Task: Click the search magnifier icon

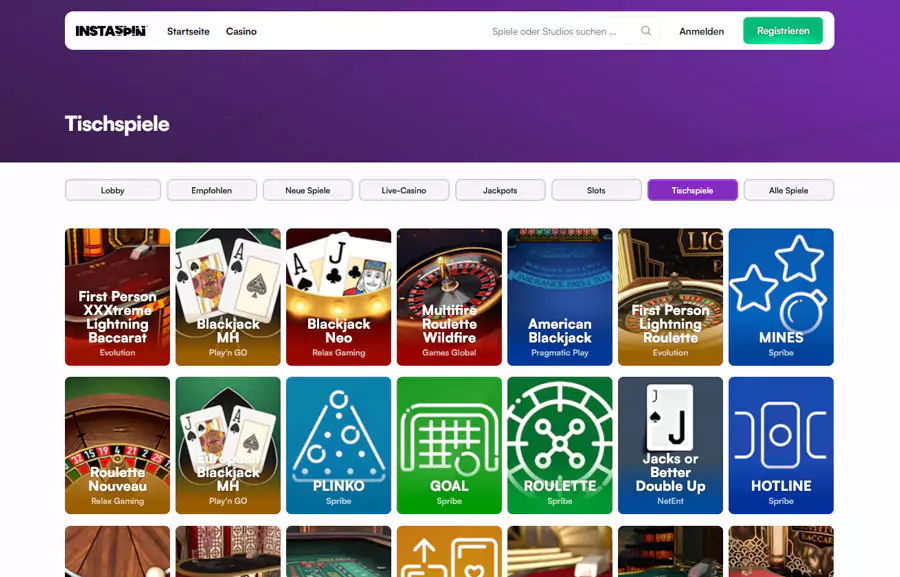Action: tap(646, 31)
